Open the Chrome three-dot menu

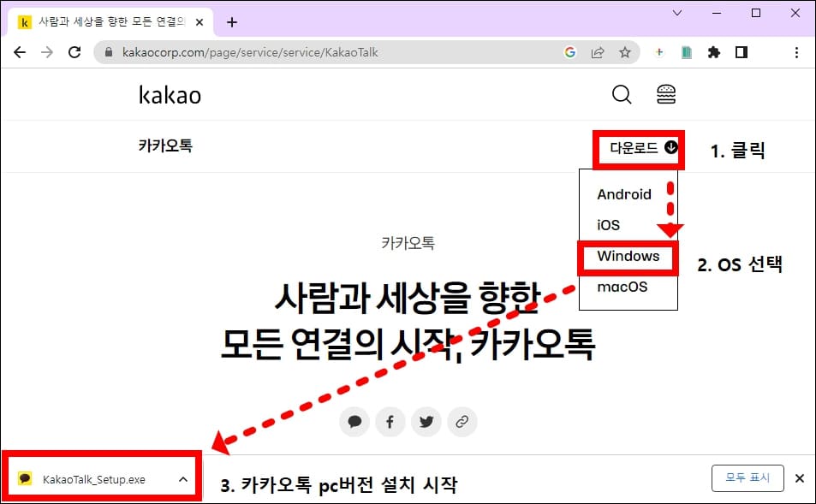point(797,52)
